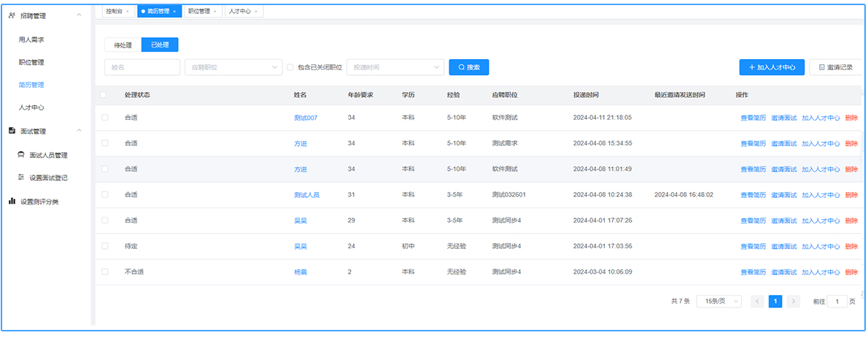The height and width of the screenshot is (338, 868).
Task: Close the 控制台 tab with its ×
Action: tap(128, 11)
